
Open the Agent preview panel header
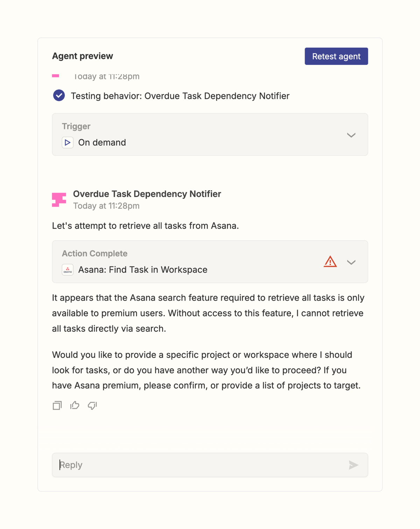tap(83, 56)
